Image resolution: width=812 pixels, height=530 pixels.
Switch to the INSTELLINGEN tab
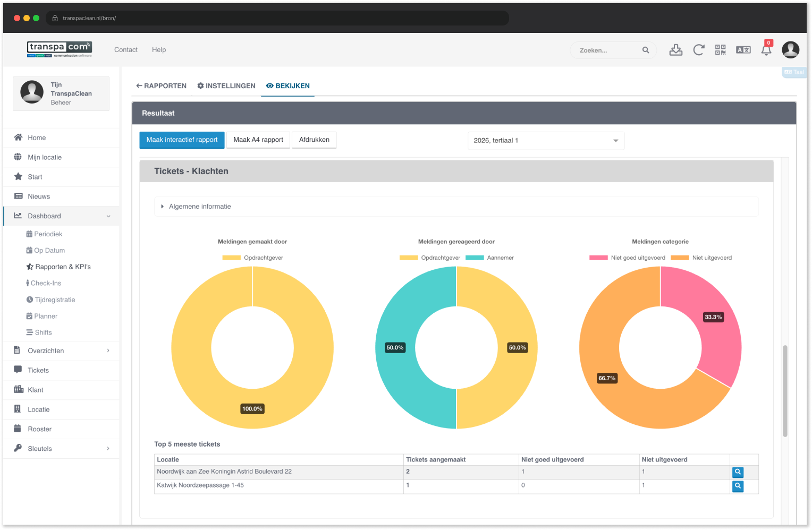[226, 86]
